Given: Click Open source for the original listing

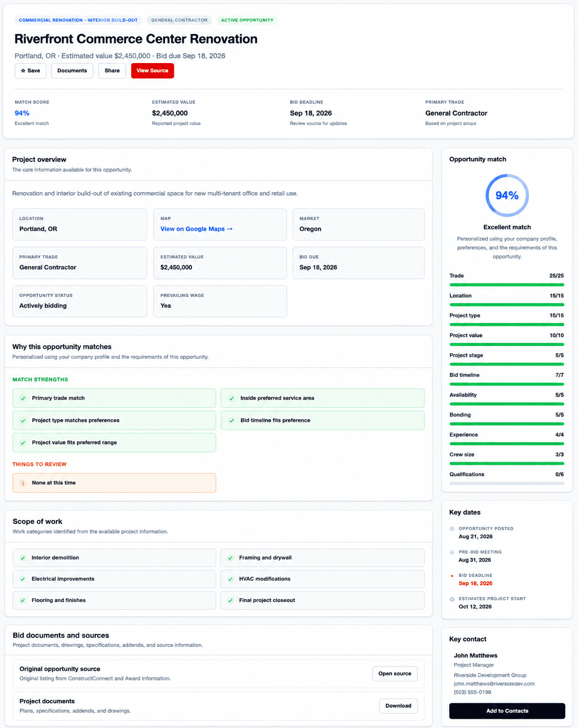Looking at the screenshot, I should point(395,674).
